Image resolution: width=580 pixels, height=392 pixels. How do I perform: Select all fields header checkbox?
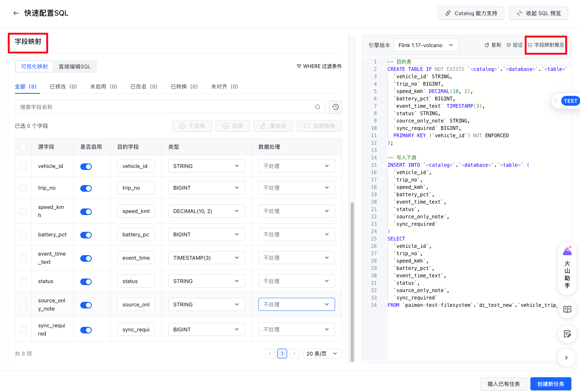(x=23, y=147)
